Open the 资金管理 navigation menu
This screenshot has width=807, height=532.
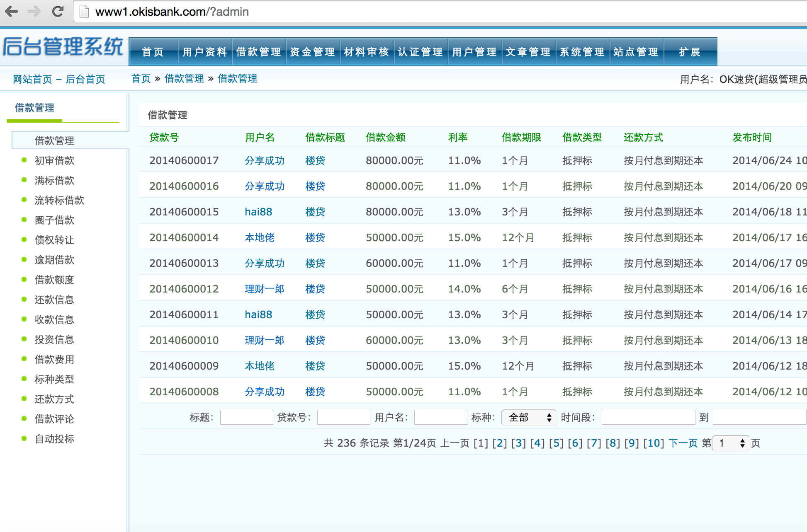tap(313, 52)
